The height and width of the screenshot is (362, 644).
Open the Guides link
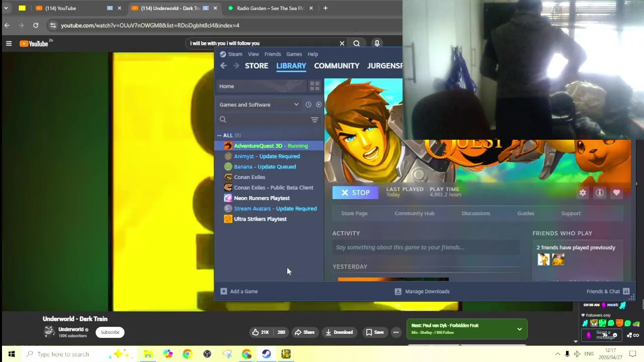526,213
